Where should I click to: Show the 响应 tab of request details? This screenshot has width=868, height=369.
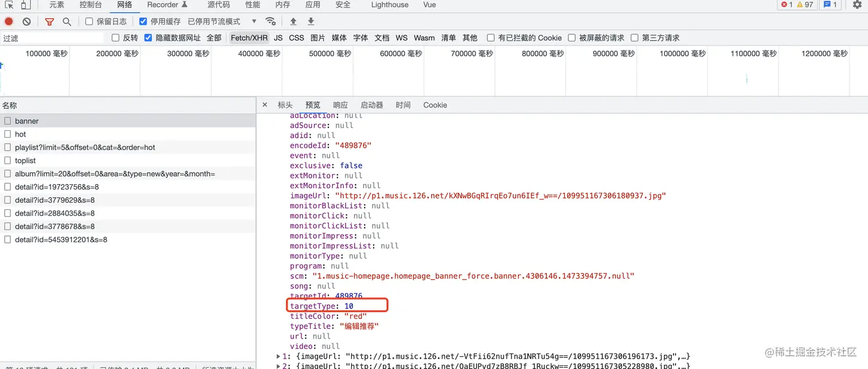(340, 105)
